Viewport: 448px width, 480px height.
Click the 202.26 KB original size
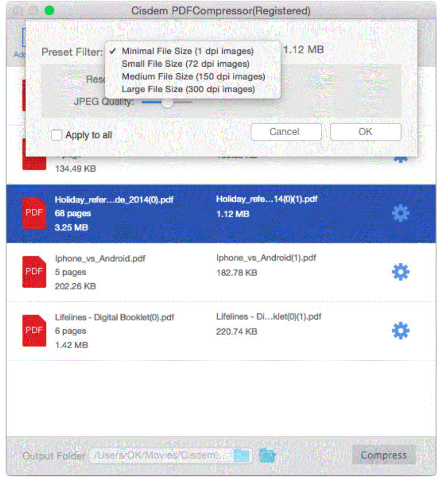tap(75, 286)
